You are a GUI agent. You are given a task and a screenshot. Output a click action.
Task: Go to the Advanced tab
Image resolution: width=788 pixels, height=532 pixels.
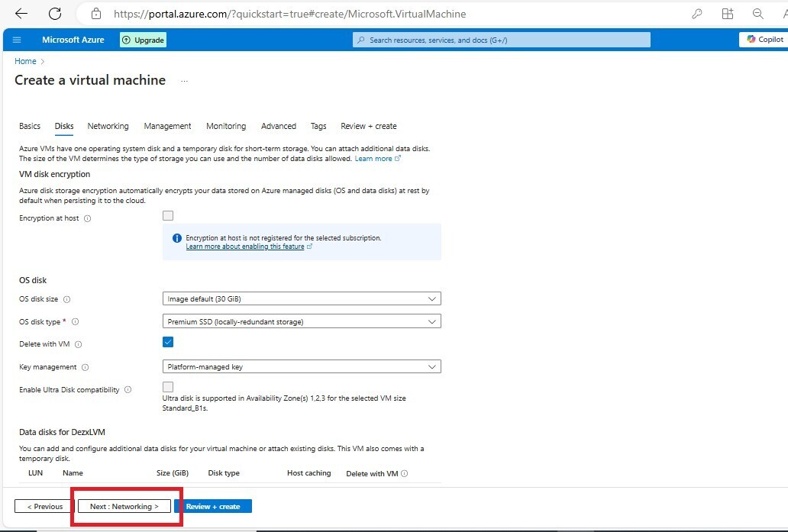tap(279, 126)
